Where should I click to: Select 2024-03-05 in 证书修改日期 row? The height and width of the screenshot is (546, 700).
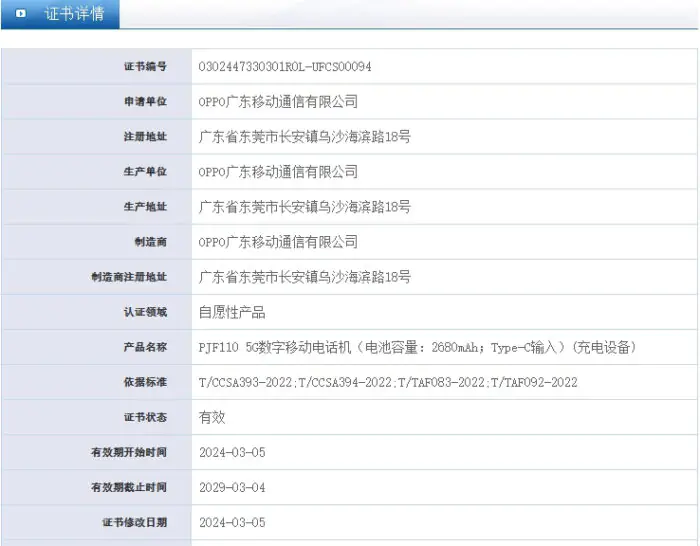point(232,522)
